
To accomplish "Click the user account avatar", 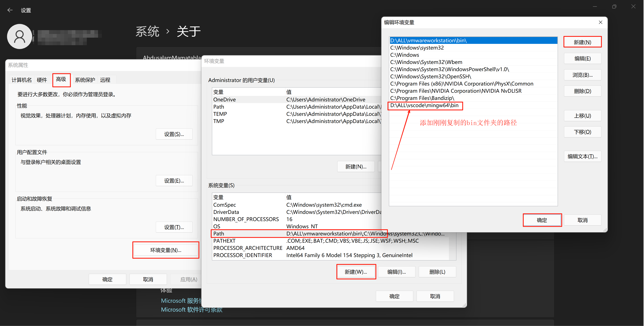I will pos(19,36).
